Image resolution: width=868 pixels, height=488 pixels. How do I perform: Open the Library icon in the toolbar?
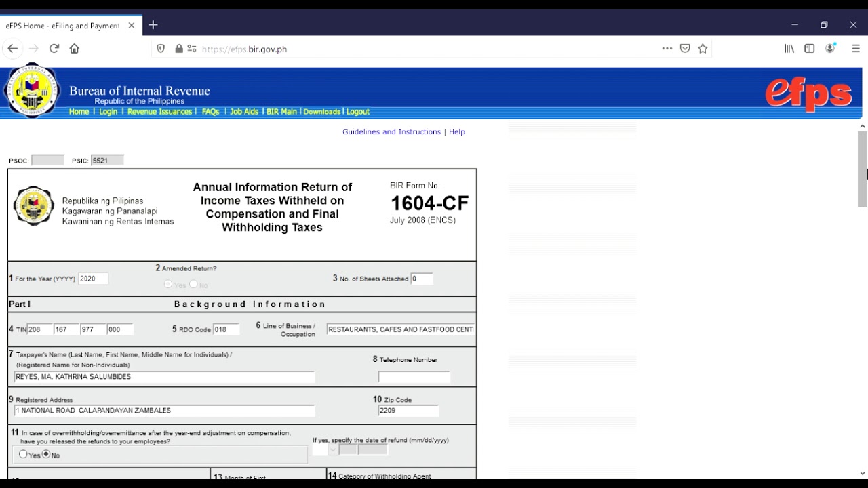(x=789, y=49)
